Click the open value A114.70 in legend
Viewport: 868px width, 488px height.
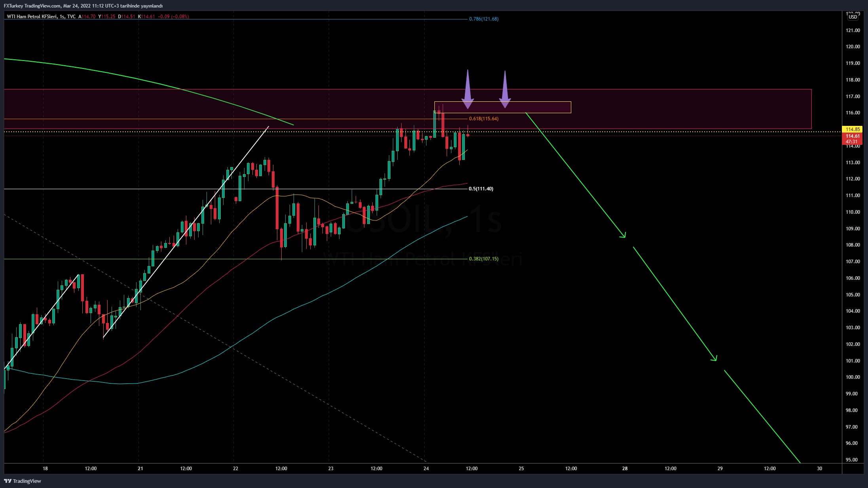pos(87,17)
